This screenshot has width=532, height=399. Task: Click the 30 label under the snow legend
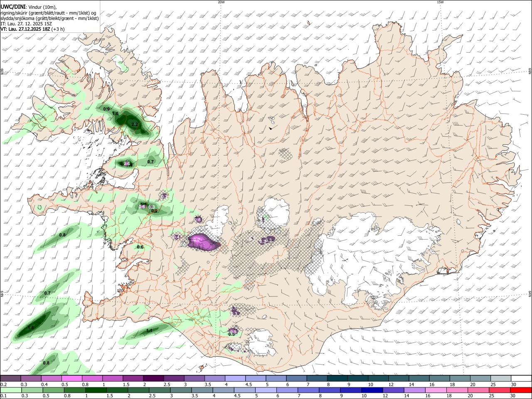tap(513, 384)
